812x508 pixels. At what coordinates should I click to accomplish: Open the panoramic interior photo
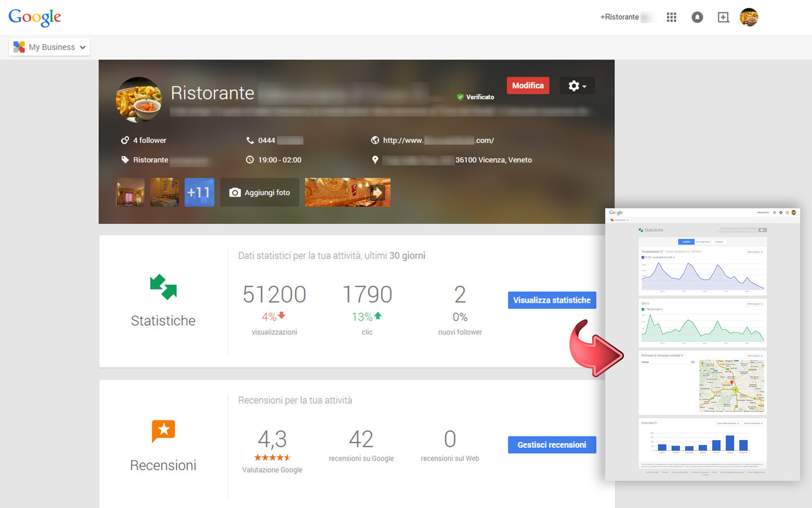click(x=347, y=192)
